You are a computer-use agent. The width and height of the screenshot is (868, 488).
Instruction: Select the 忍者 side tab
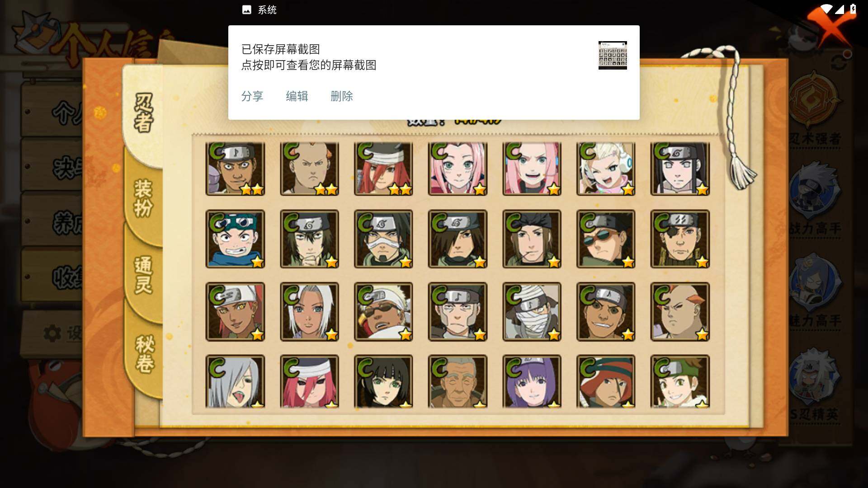coord(144,113)
